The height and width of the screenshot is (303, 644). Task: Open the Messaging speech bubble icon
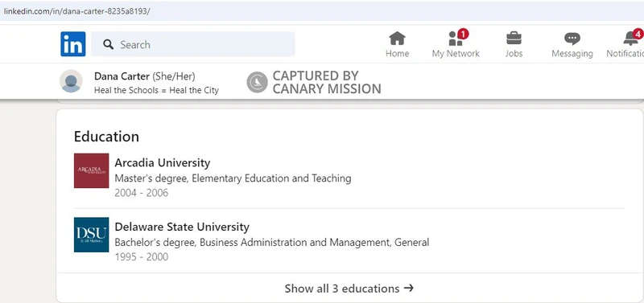(572, 39)
